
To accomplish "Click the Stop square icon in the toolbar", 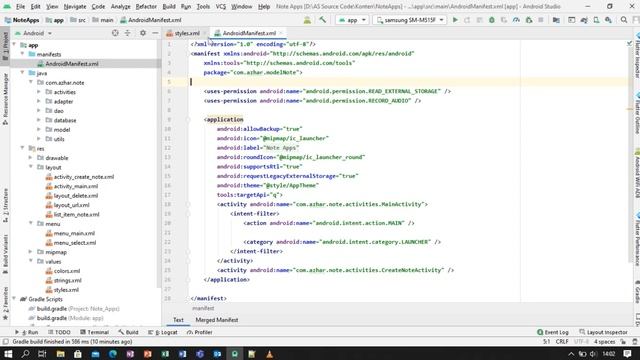I will pyautogui.click(x=541, y=20).
